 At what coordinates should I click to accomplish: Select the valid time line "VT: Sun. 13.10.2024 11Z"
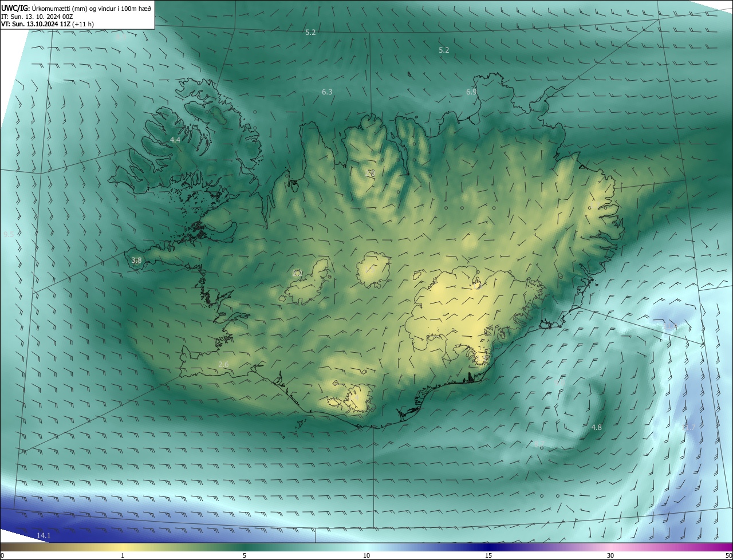point(36,24)
